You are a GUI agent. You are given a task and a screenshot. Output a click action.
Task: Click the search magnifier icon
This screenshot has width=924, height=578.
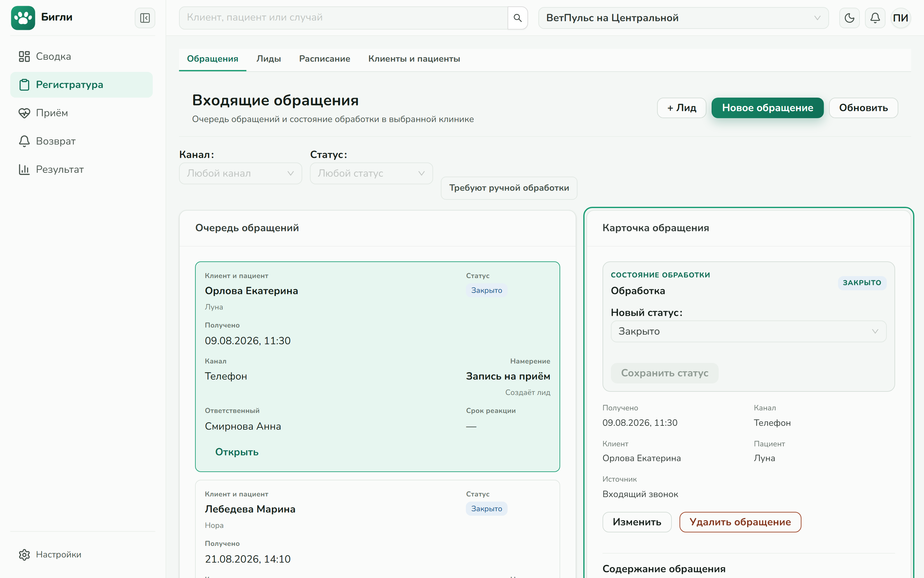[x=518, y=18]
